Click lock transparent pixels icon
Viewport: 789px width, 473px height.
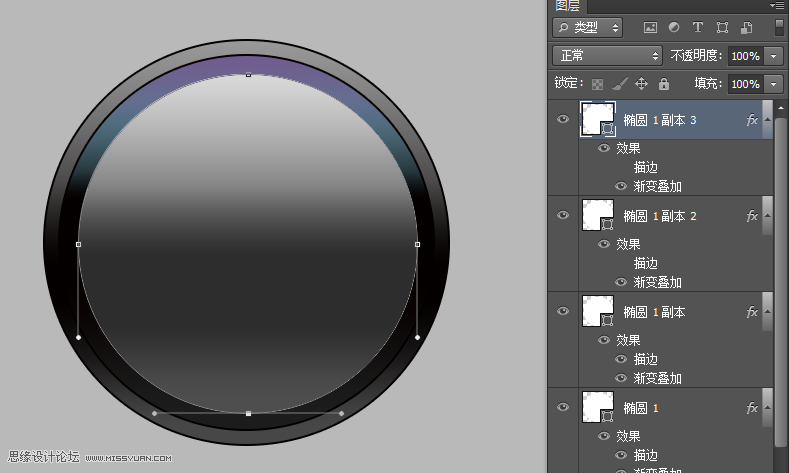coord(597,84)
